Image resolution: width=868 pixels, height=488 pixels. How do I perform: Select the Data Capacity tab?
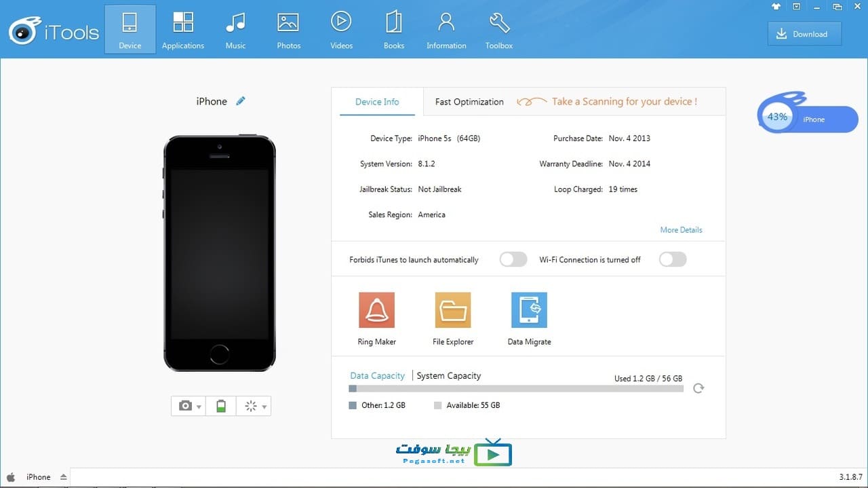pyautogui.click(x=377, y=375)
